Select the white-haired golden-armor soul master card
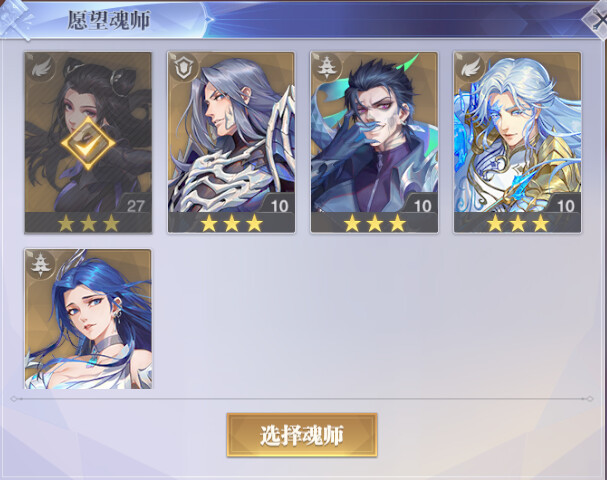The height and width of the screenshot is (480, 607). pos(518,142)
